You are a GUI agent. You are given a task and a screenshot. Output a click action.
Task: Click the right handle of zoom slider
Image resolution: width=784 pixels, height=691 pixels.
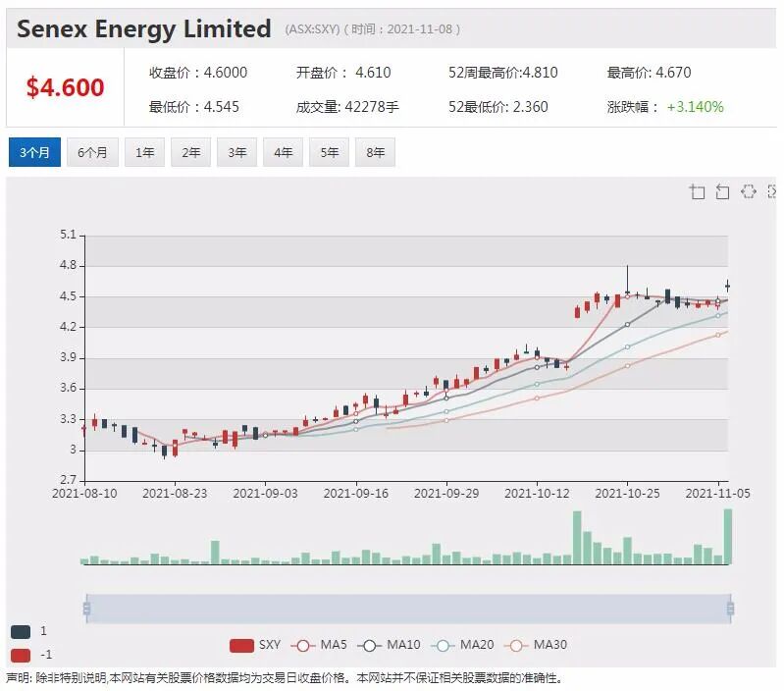tap(730, 609)
